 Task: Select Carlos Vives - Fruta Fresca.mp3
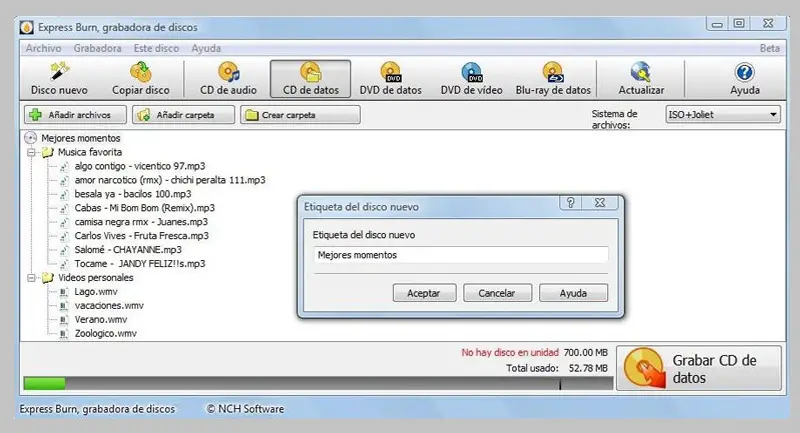141,236
